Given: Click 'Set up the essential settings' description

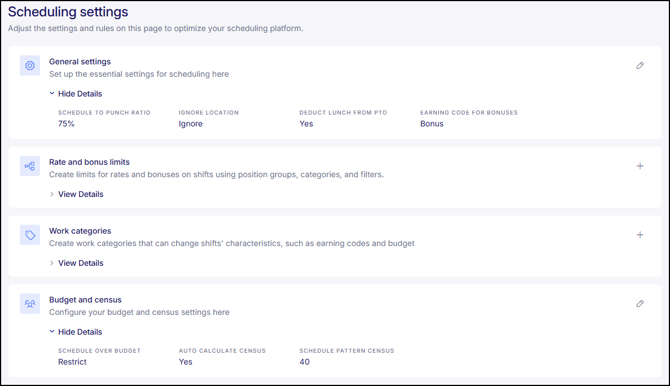Looking at the screenshot, I should [x=139, y=74].
